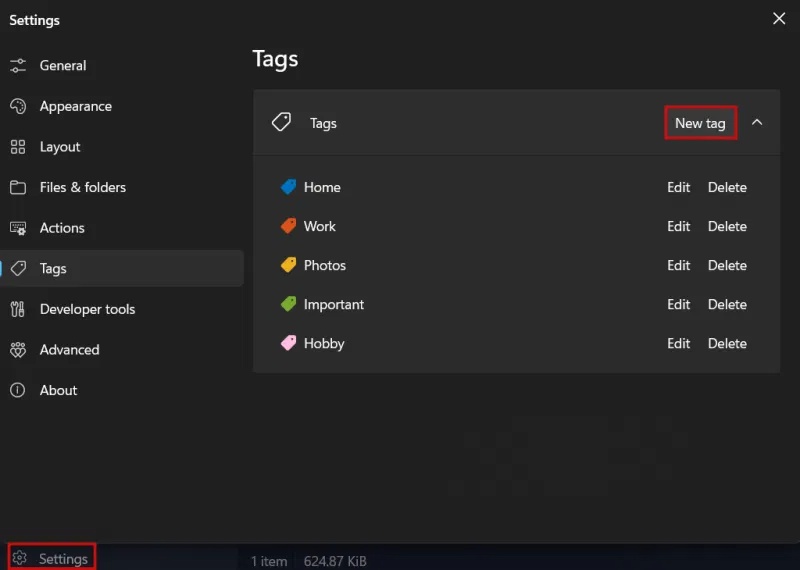The height and width of the screenshot is (570, 800).
Task: Open the Appearance settings page
Action: click(x=121, y=106)
